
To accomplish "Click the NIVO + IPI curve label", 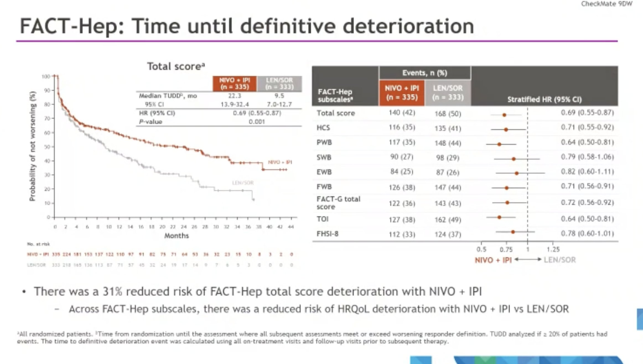I will (x=280, y=162).
